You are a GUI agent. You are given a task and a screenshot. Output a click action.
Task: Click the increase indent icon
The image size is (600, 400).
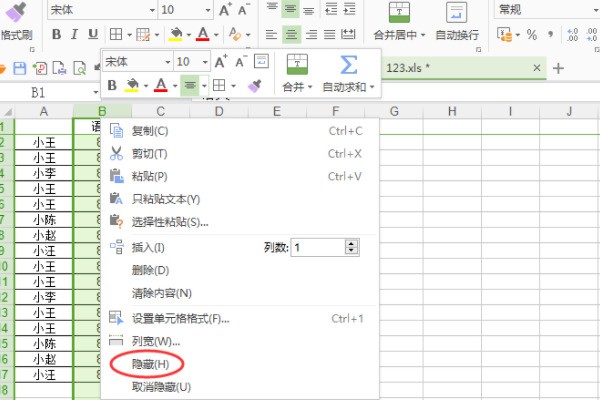click(x=349, y=8)
